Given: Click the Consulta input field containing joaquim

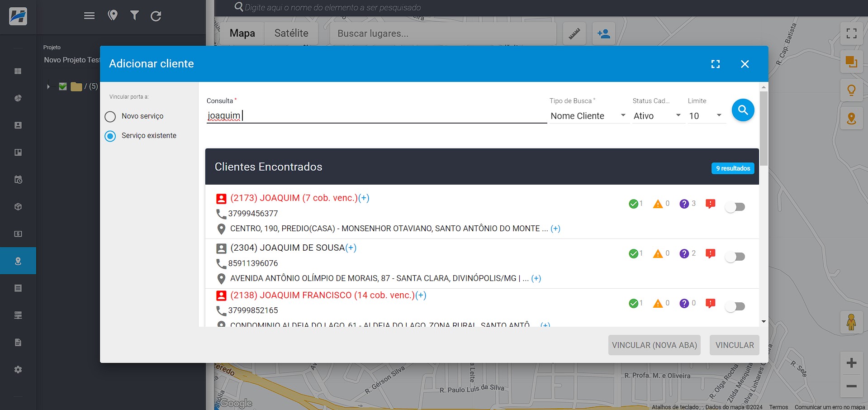Looking at the screenshot, I should tap(377, 116).
